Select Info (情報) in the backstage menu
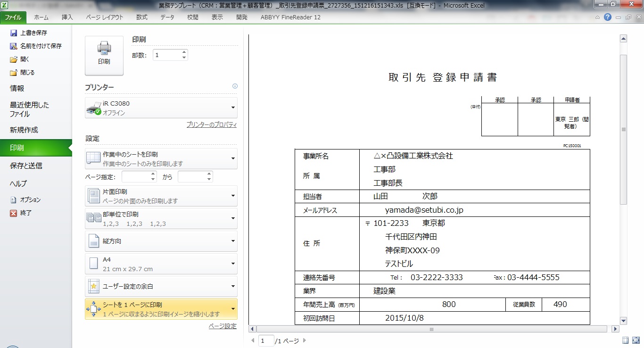The image size is (644, 348). coord(17,88)
